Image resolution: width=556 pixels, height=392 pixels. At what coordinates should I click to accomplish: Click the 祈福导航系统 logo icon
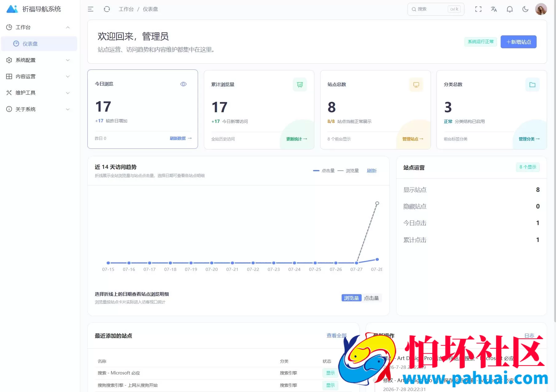(x=12, y=9)
